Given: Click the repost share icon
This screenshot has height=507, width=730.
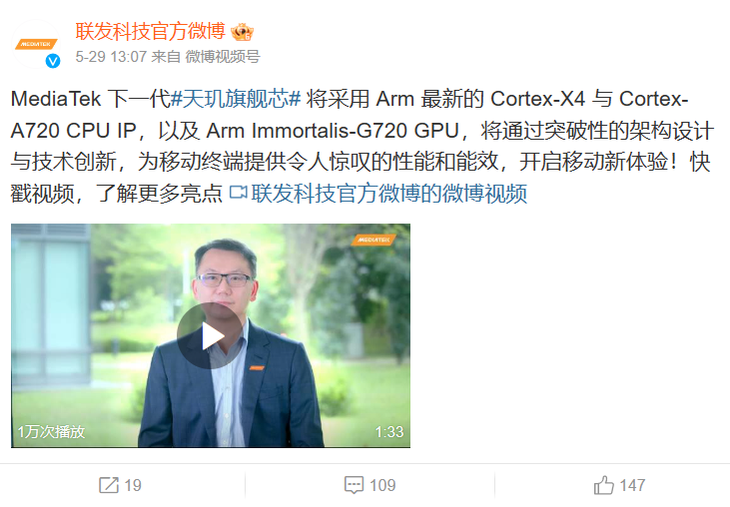Looking at the screenshot, I should (108, 485).
